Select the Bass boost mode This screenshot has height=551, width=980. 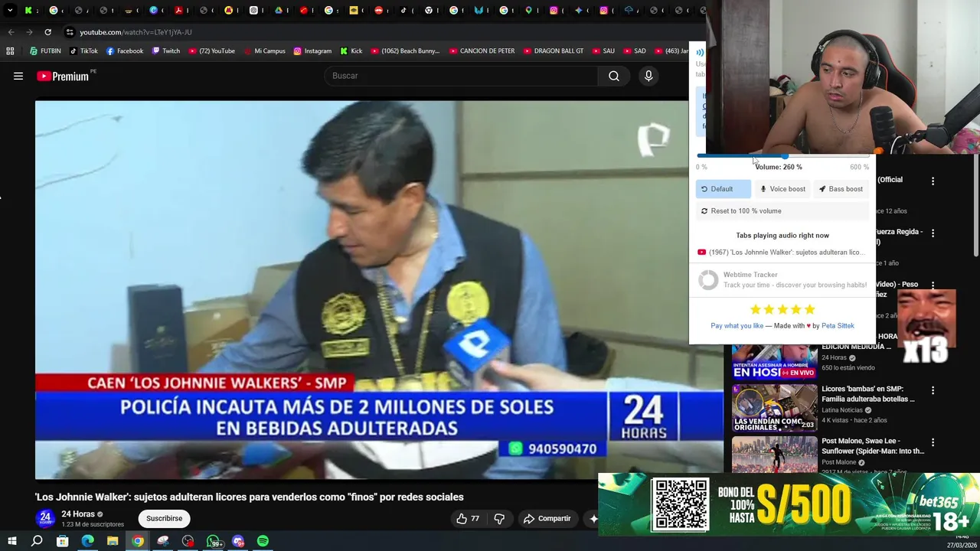click(841, 189)
